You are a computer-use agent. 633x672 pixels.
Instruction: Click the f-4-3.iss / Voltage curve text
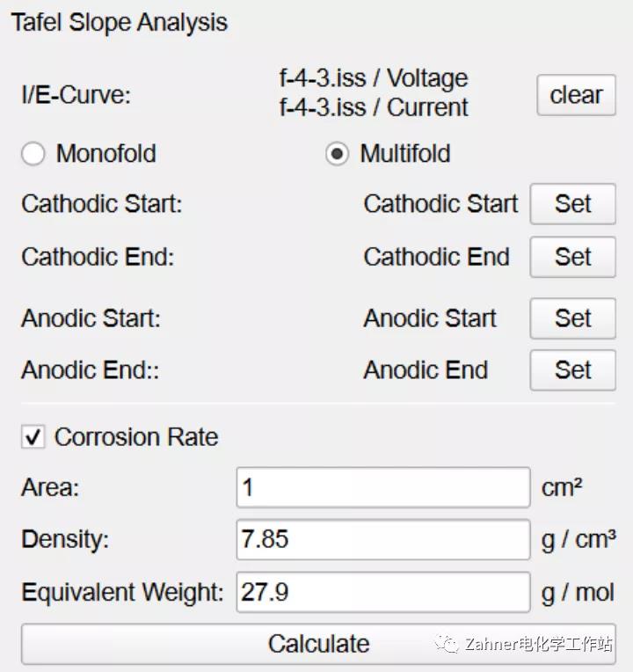tap(374, 79)
